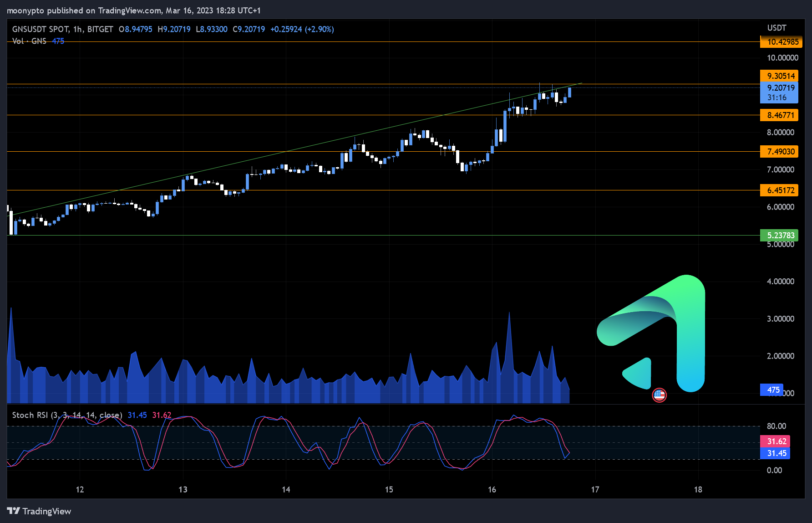Click the high value H9.20719 in legend
Viewport: 812px width, 523px height.
(x=174, y=29)
